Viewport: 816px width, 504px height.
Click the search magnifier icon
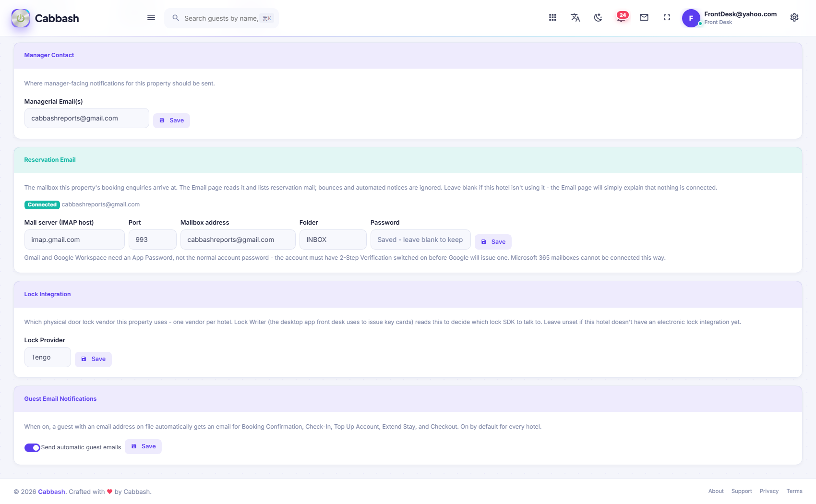click(x=176, y=18)
